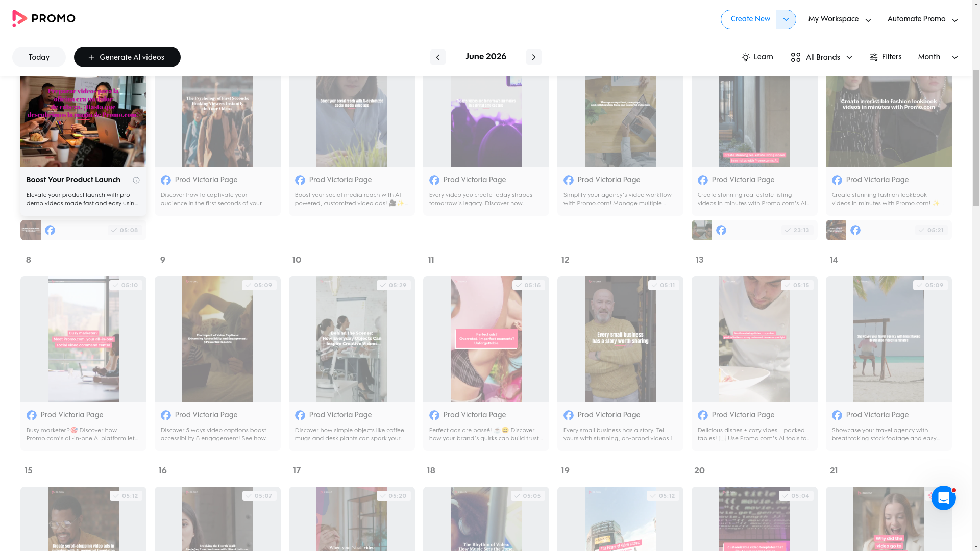Viewport: 980px width, 551px height.
Task: Click Facebook icon on social media reach post
Action: tap(300, 180)
